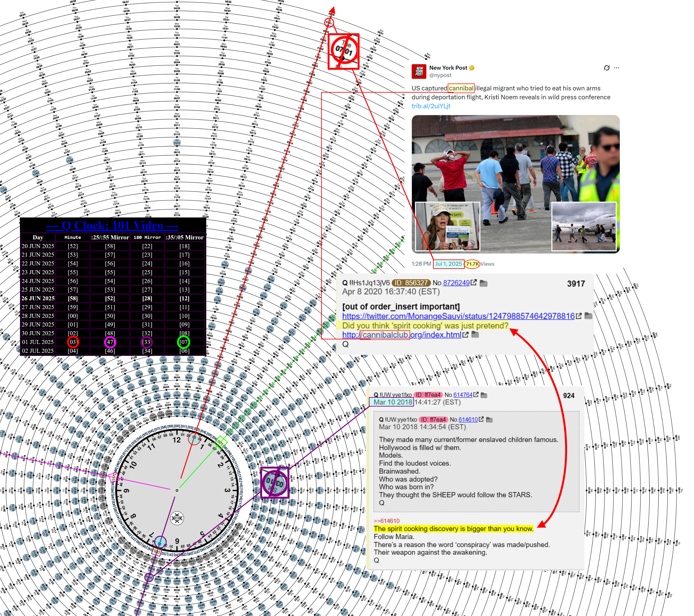Click the Apr 8 2020 16:37:40 timestamp
Image resolution: width=694 pixels, height=616 pixels.
(x=391, y=292)
